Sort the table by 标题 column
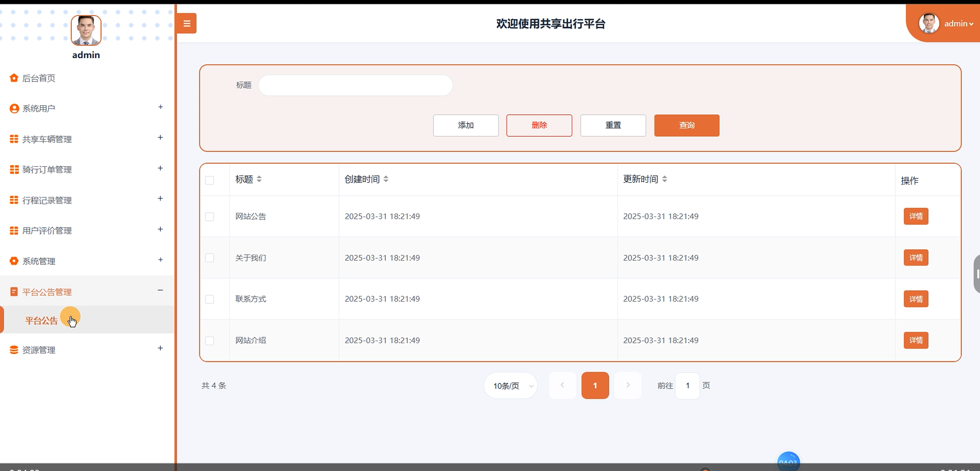Viewport: 980px width, 471px height. 259,179
